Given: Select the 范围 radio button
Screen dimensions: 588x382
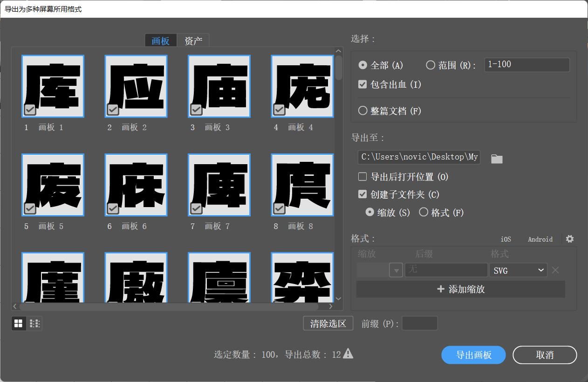Looking at the screenshot, I should click(x=430, y=65).
